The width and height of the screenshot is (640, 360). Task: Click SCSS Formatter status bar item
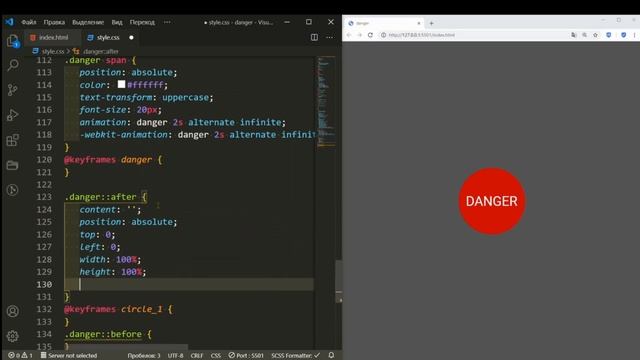point(296,356)
